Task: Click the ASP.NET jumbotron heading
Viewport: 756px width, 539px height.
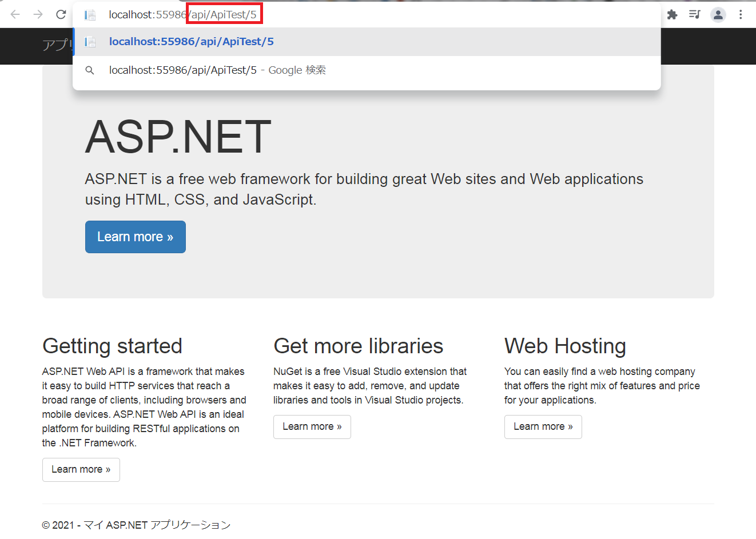Action: (x=177, y=137)
